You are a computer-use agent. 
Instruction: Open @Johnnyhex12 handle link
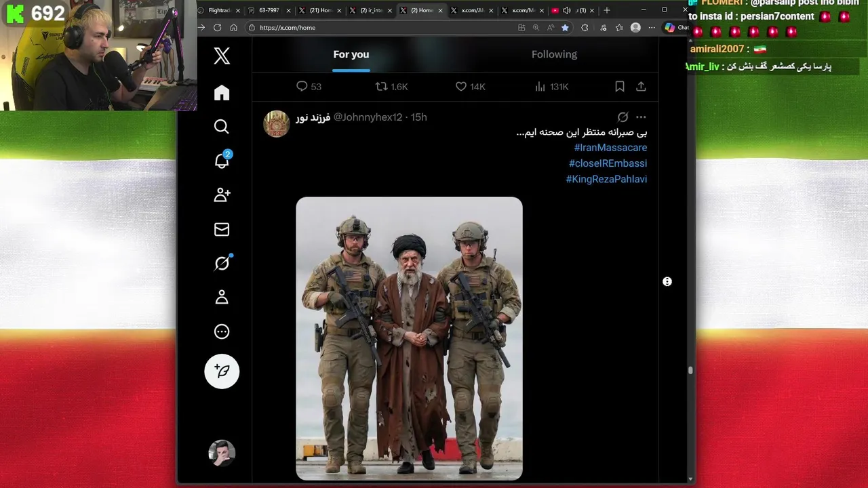(368, 117)
